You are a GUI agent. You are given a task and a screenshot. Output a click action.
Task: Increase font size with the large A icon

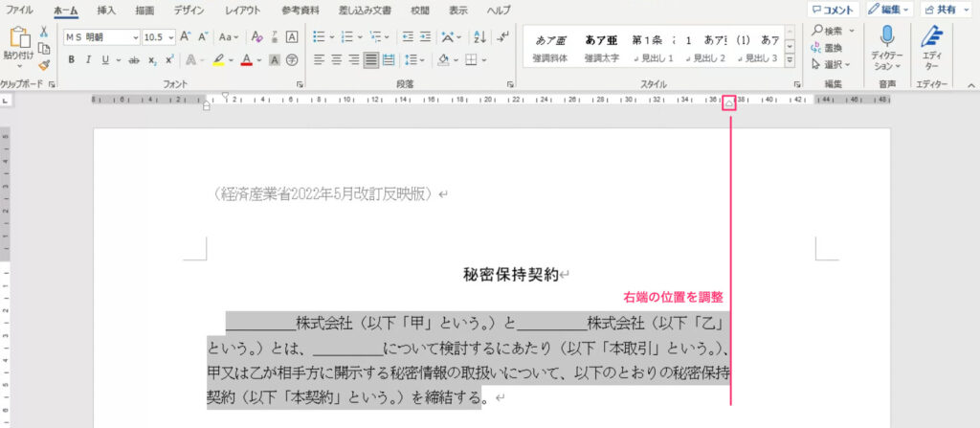click(x=185, y=37)
